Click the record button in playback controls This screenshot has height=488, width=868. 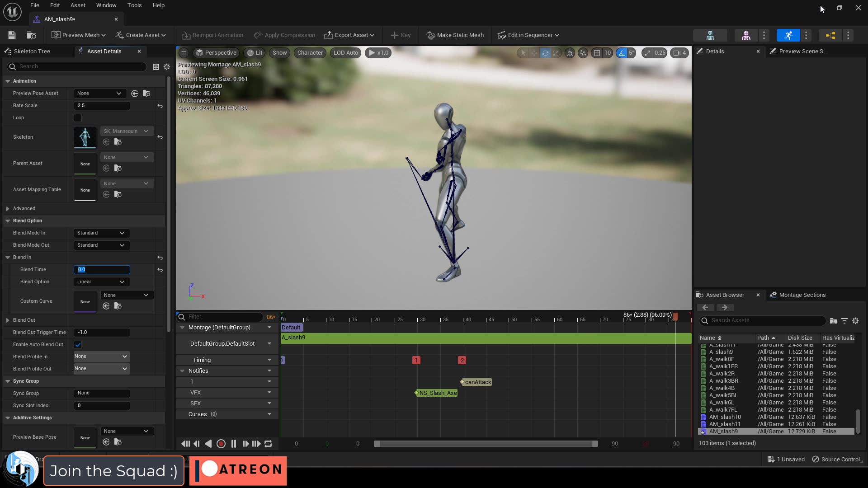221,444
